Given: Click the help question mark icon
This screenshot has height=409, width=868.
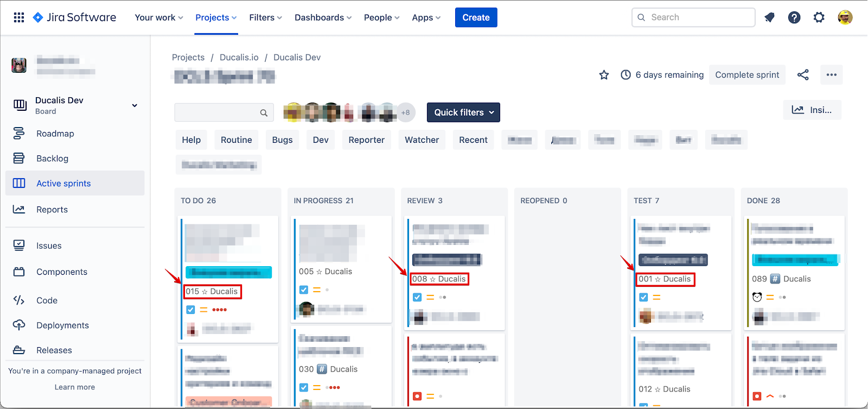Looking at the screenshot, I should (x=794, y=17).
